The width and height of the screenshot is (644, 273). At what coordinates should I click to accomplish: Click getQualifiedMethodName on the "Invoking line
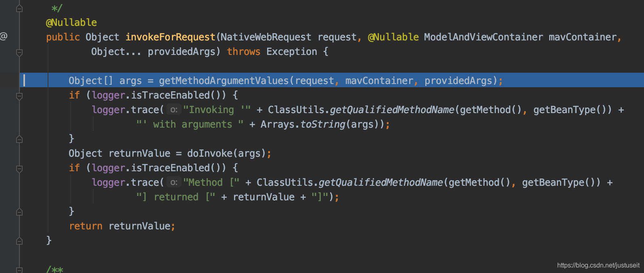[392, 110]
